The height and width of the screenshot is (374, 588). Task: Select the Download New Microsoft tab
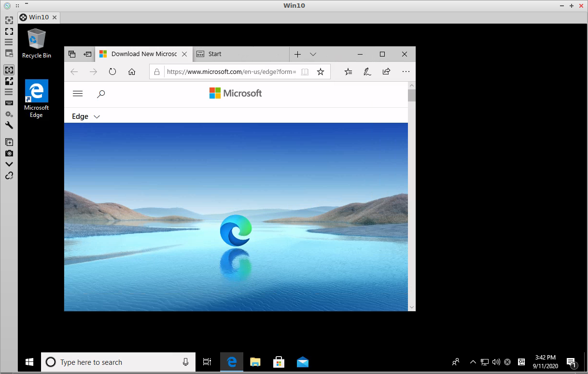pos(144,54)
